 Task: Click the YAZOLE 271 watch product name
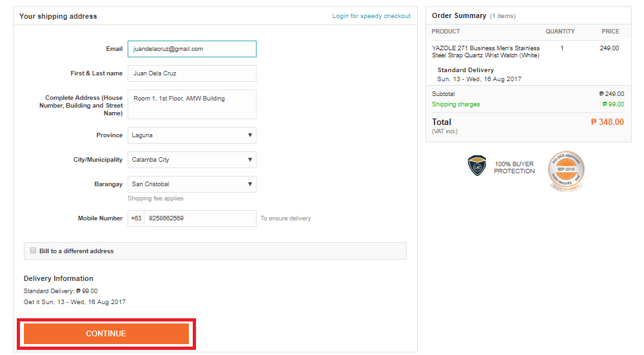pos(485,52)
